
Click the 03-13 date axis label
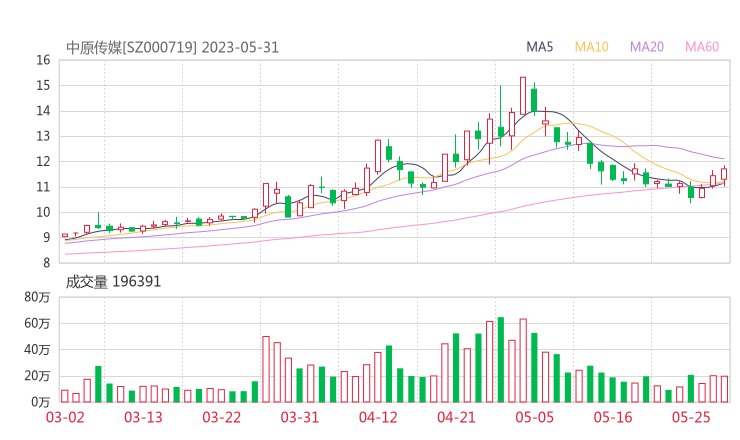click(143, 417)
